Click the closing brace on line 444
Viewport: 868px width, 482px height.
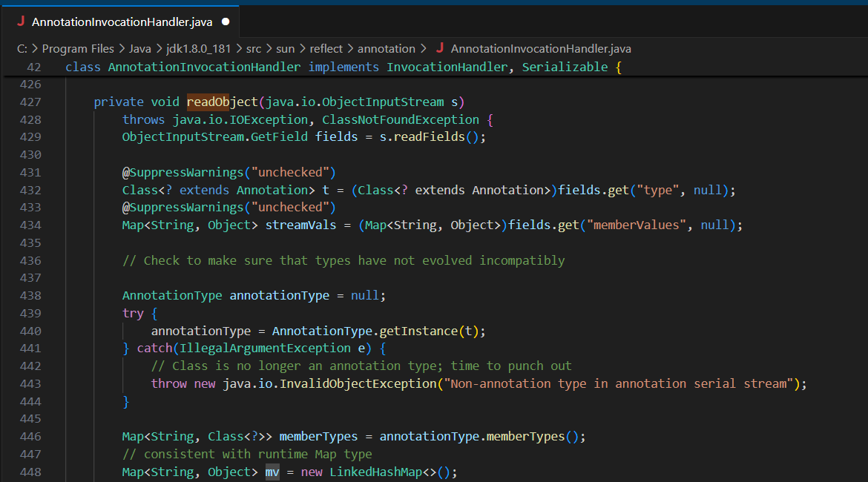(x=125, y=401)
